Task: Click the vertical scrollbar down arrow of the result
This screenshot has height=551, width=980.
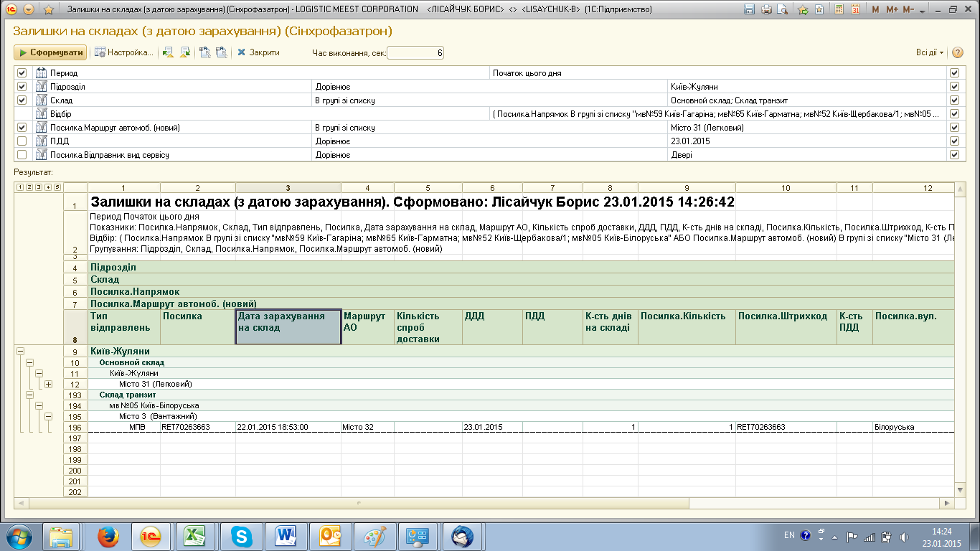Action: [961, 489]
